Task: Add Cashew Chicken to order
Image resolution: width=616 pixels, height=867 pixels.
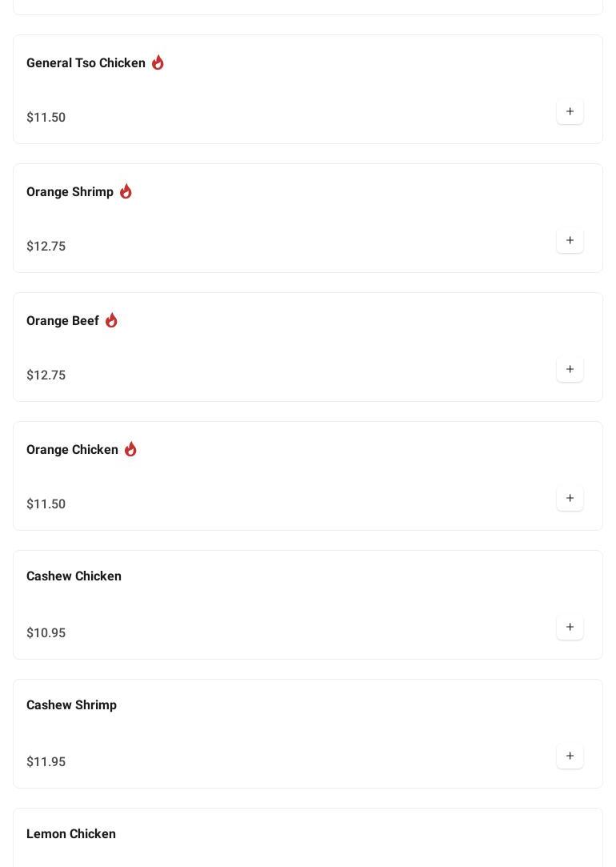Action: pos(570,628)
